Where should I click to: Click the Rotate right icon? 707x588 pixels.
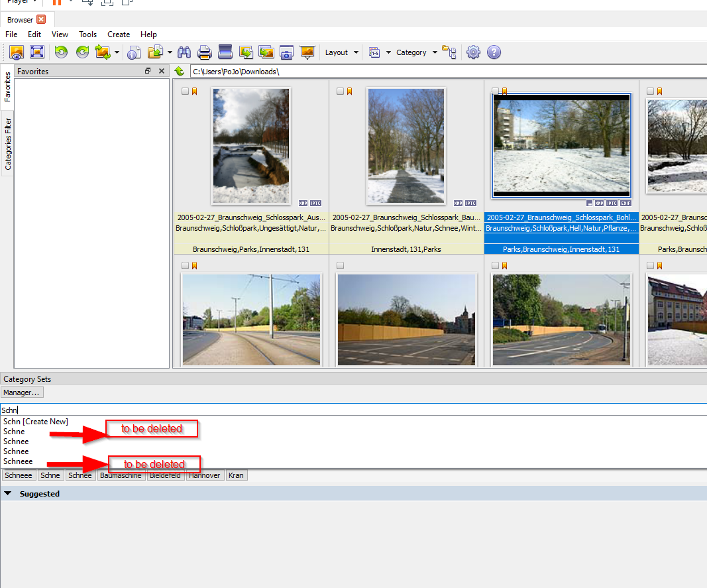[x=82, y=52]
